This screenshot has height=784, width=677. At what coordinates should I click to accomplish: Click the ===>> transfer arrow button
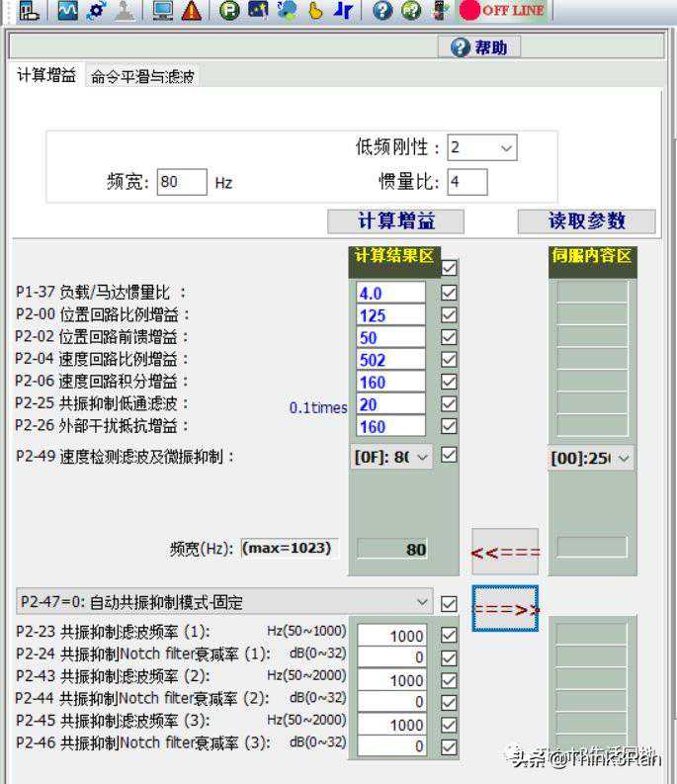(x=505, y=609)
